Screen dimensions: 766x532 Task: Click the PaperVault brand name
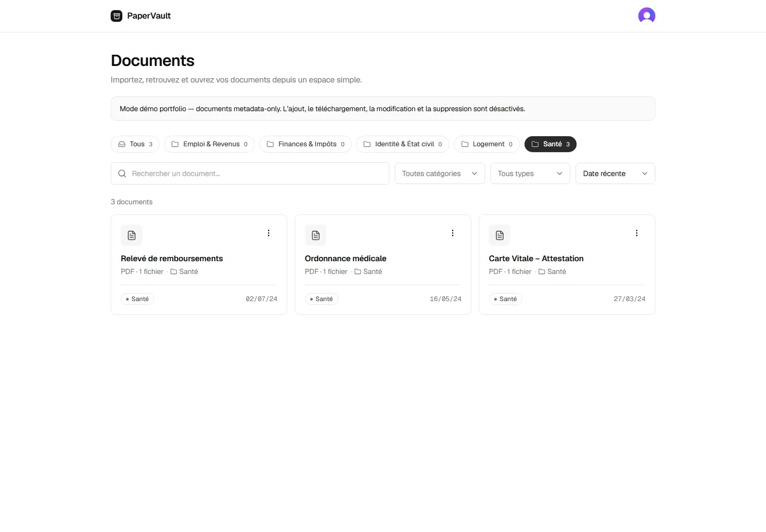click(149, 16)
